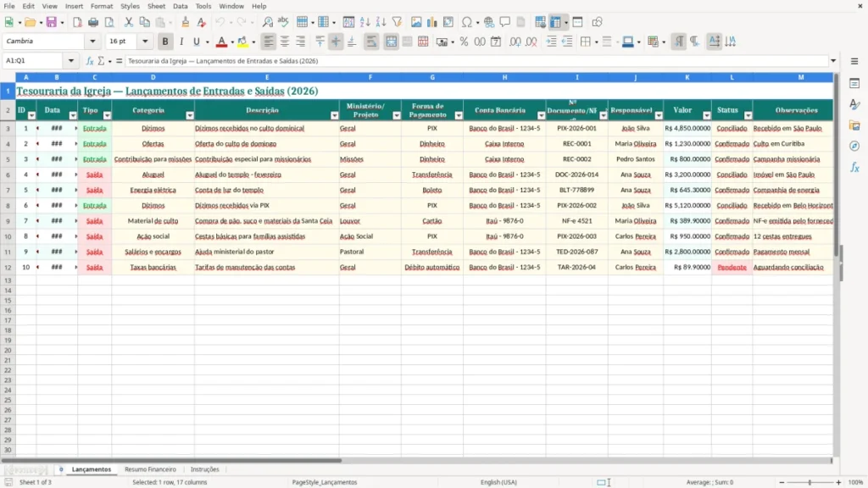868x488 pixels.
Task: Toggle Align Right
Action: [301, 42]
